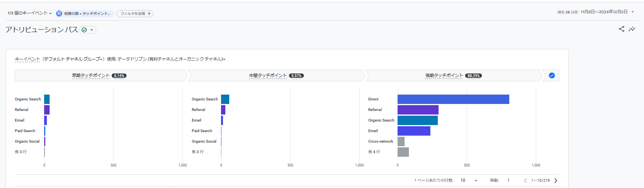This screenshot has width=644, height=188.
Task: Click the Organic Search bar in early touchpoints
Action: [47, 99]
